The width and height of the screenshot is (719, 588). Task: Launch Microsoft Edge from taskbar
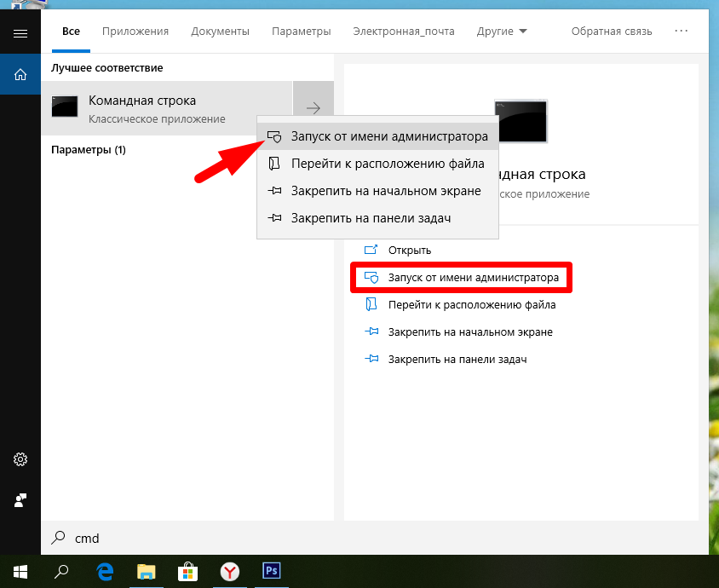pyautogui.click(x=105, y=572)
